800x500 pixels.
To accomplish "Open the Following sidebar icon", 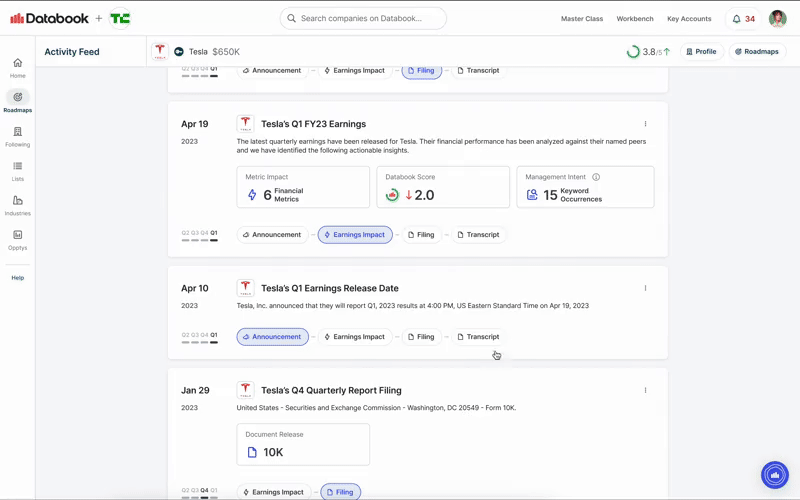I will tap(17, 137).
